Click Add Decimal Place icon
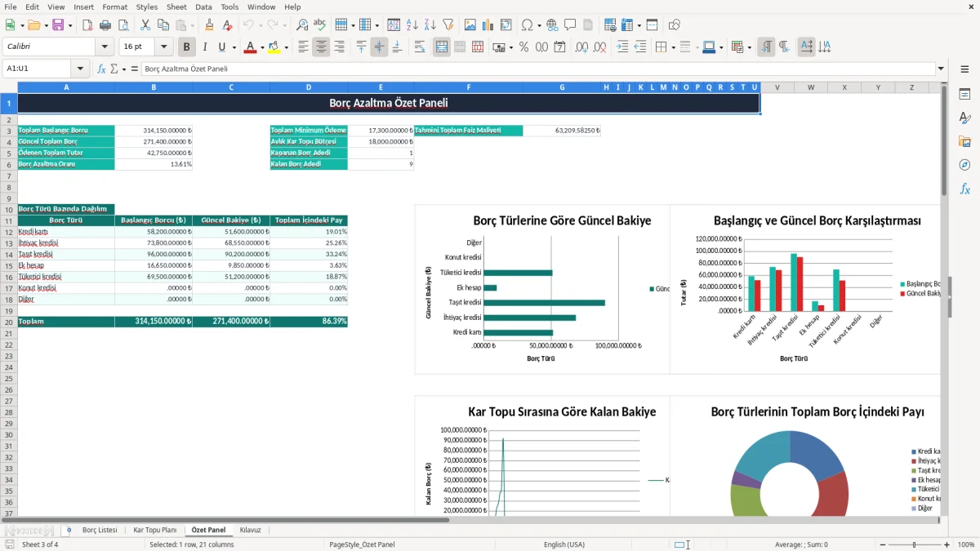The width and height of the screenshot is (980, 551). [x=582, y=47]
